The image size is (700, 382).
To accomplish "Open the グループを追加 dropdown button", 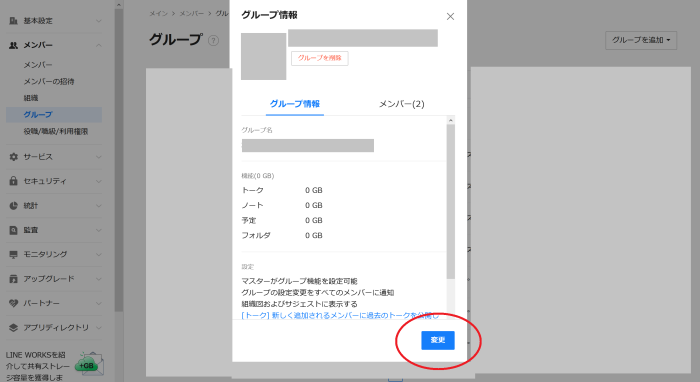I will click(641, 40).
